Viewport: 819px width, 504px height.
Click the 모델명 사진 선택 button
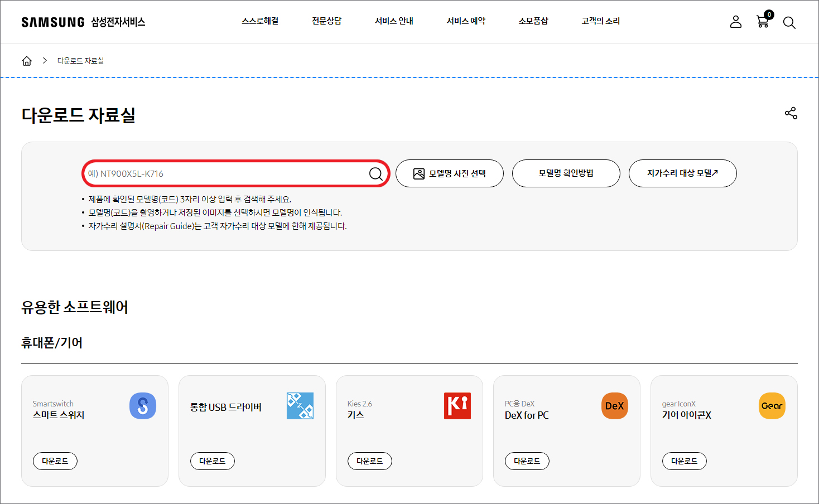tap(450, 173)
